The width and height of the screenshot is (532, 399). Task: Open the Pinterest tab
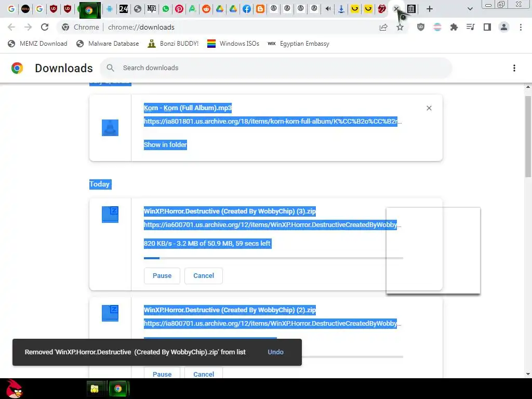(x=179, y=9)
